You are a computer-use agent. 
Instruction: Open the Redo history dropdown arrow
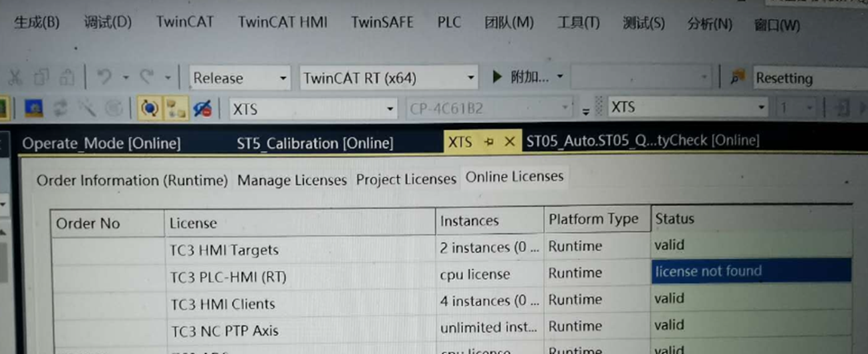click(167, 78)
